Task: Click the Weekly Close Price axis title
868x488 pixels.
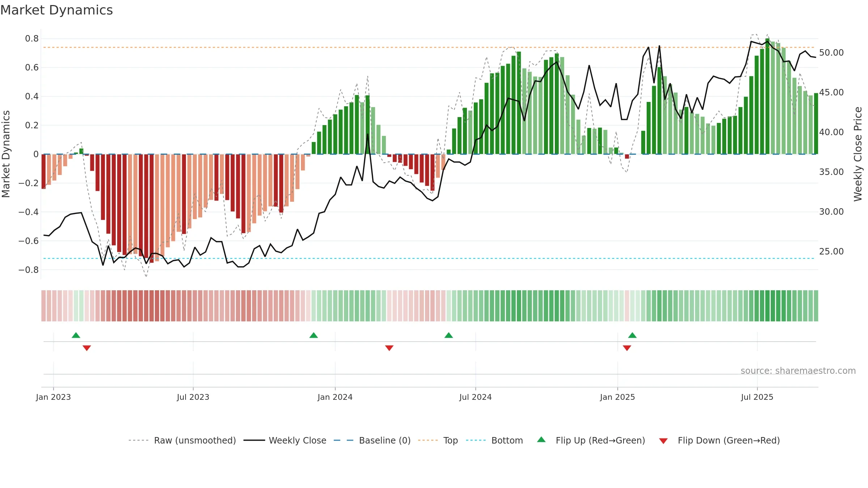Action: 858,154
